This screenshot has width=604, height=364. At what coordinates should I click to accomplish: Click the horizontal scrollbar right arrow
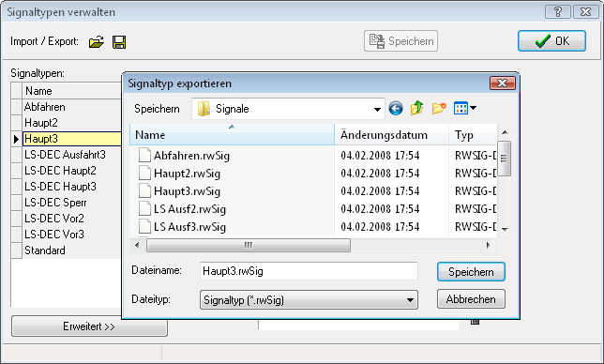point(489,245)
